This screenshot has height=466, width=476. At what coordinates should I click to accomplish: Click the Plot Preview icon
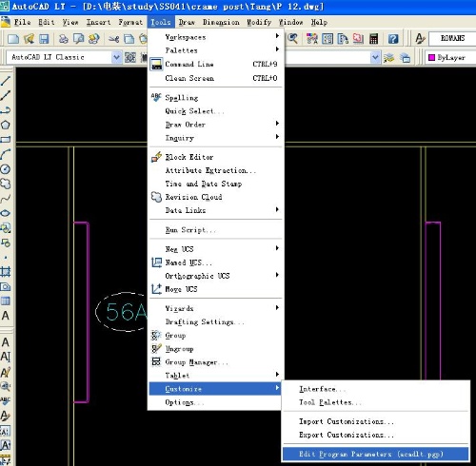(78, 39)
